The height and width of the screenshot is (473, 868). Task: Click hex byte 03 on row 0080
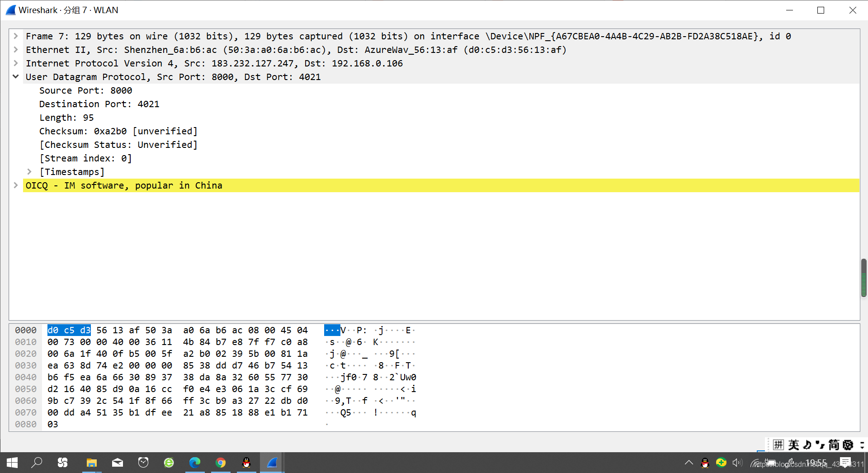tap(53, 424)
